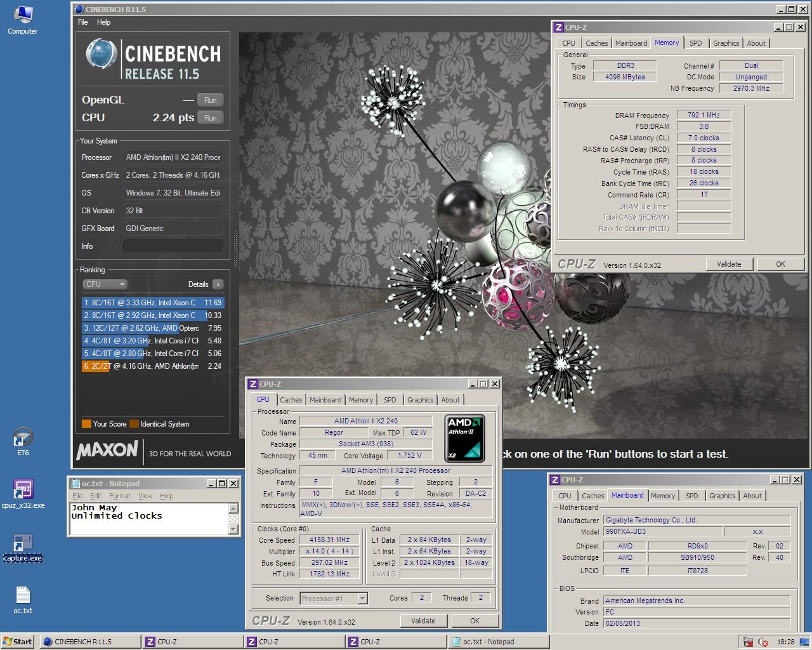Open Graphics tab in CPU-Z memory window
This screenshot has height=650, width=812.
click(726, 43)
